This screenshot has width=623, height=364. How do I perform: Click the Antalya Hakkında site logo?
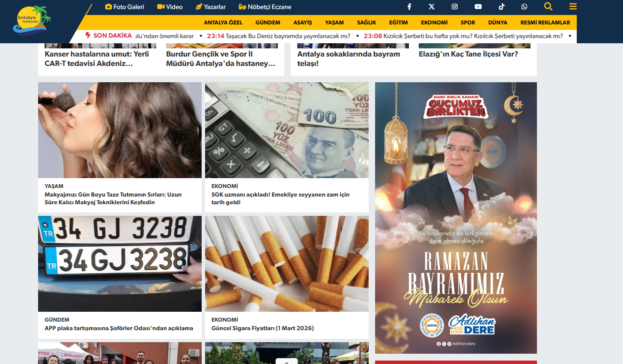pyautogui.click(x=32, y=21)
